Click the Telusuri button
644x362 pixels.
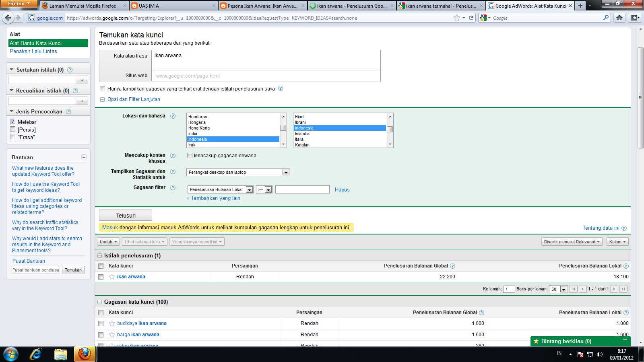[x=126, y=215]
